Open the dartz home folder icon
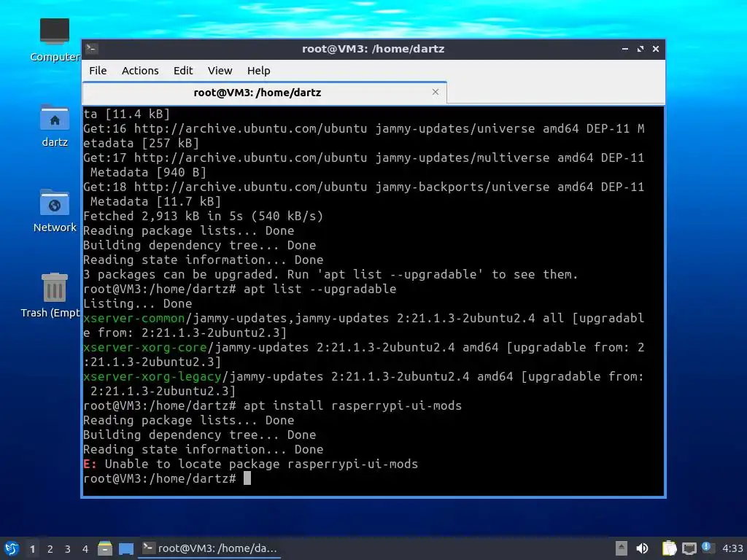This screenshot has height=560, width=747. [x=54, y=125]
